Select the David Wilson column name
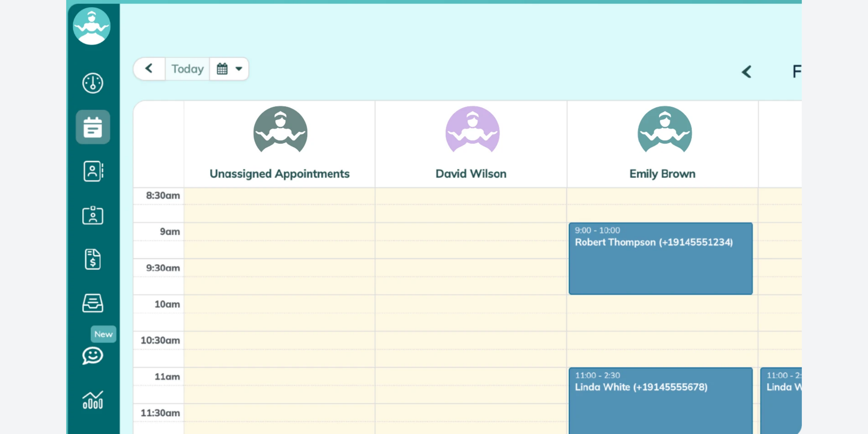This screenshot has width=868, height=434. click(471, 174)
